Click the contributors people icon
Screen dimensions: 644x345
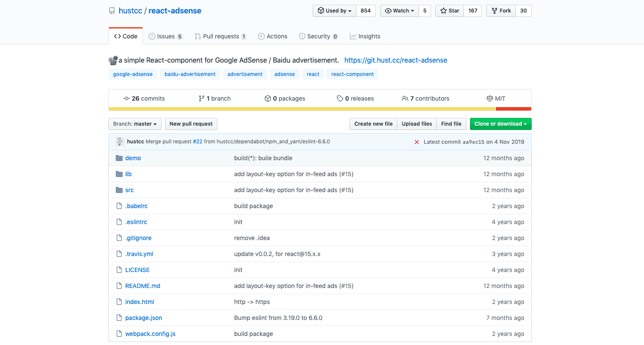(x=405, y=98)
